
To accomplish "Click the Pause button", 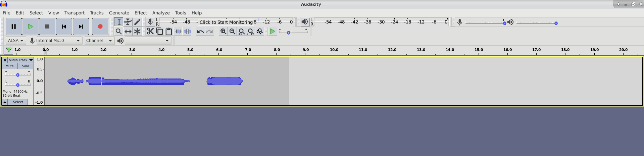I will click(14, 27).
